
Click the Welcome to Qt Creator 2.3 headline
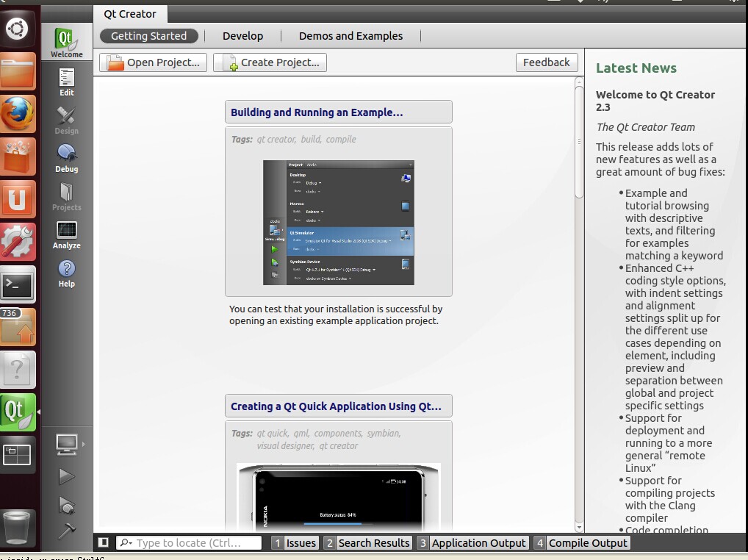[655, 101]
